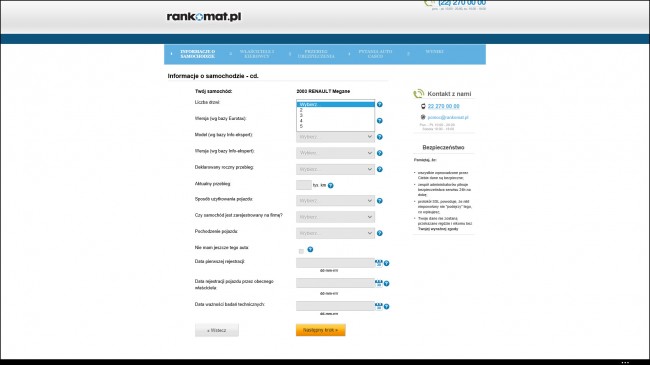Focus the Data ważności badań technicznych field
This screenshot has width=650, height=365.
point(335,306)
